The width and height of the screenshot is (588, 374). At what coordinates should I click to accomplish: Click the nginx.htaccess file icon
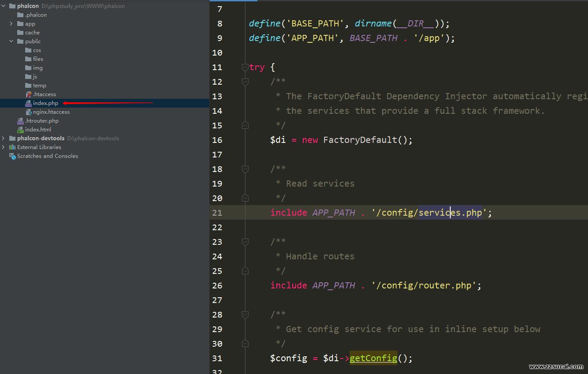tap(28, 112)
